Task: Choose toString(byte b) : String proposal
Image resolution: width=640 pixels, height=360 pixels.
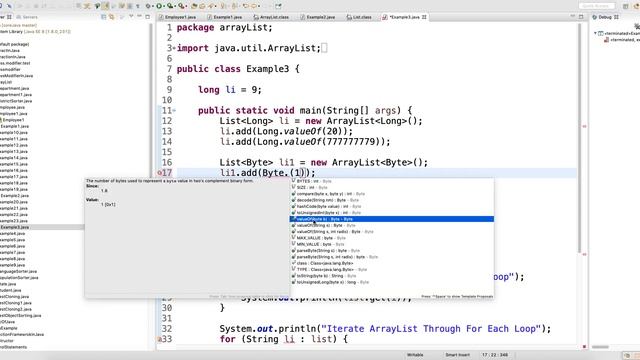Action: click(x=392, y=276)
